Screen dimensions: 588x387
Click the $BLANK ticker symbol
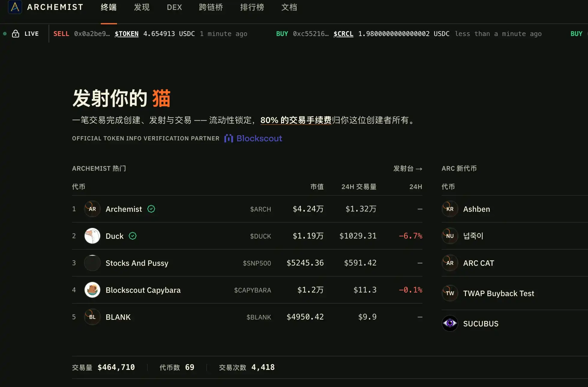tap(259, 317)
